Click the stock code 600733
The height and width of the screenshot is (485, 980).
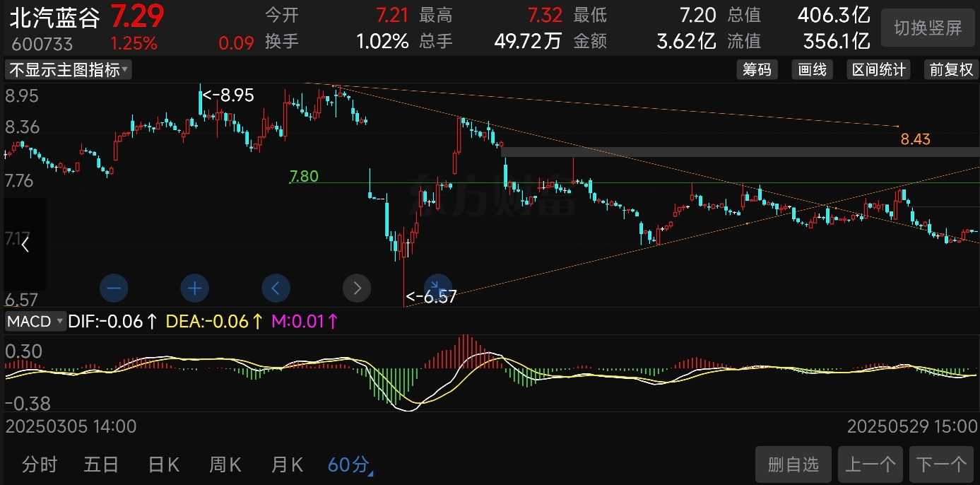pos(42,45)
